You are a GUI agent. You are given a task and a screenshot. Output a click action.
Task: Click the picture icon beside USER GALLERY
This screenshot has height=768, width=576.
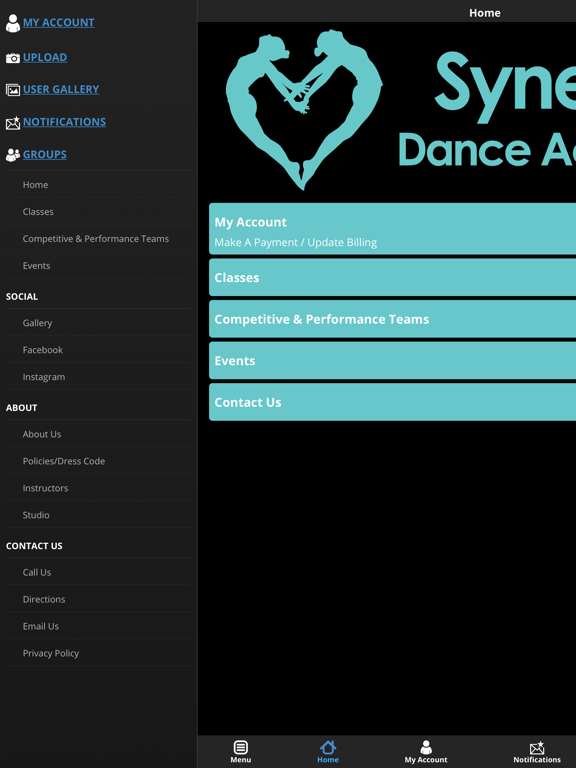pos(13,90)
